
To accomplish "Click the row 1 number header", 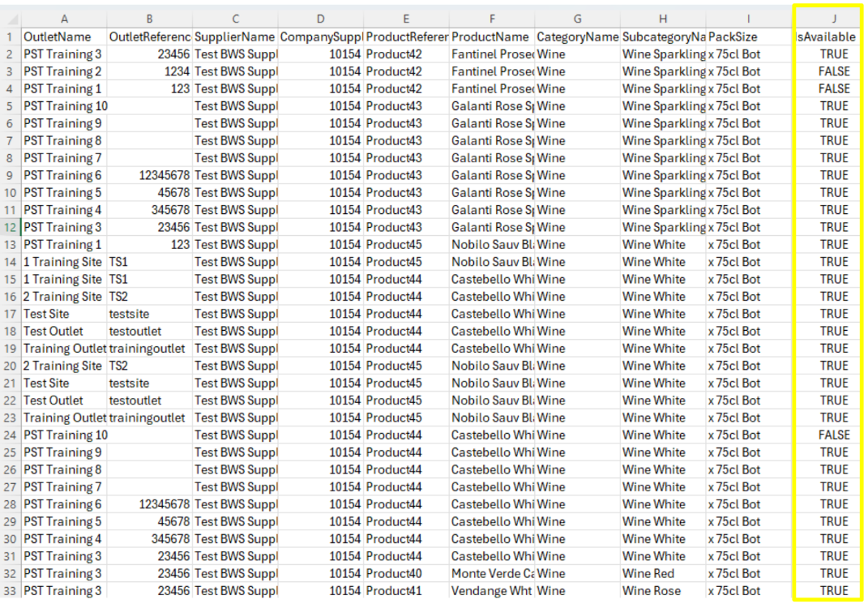I will coord(10,37).
